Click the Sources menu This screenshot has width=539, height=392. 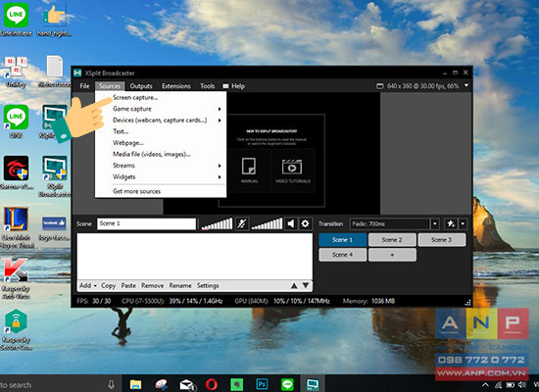coord(110,86)
